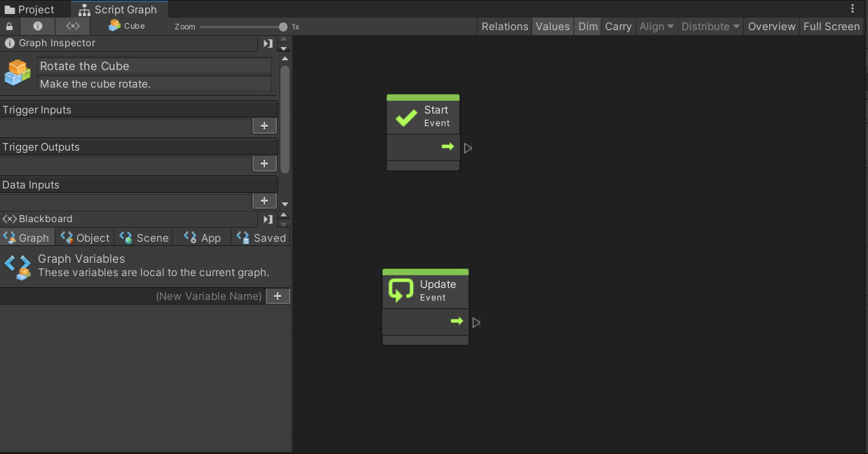The width and height of the screenshot is (868, 454).
Task: Click the Update node trigger output arrow
Action: coord(457,321)
